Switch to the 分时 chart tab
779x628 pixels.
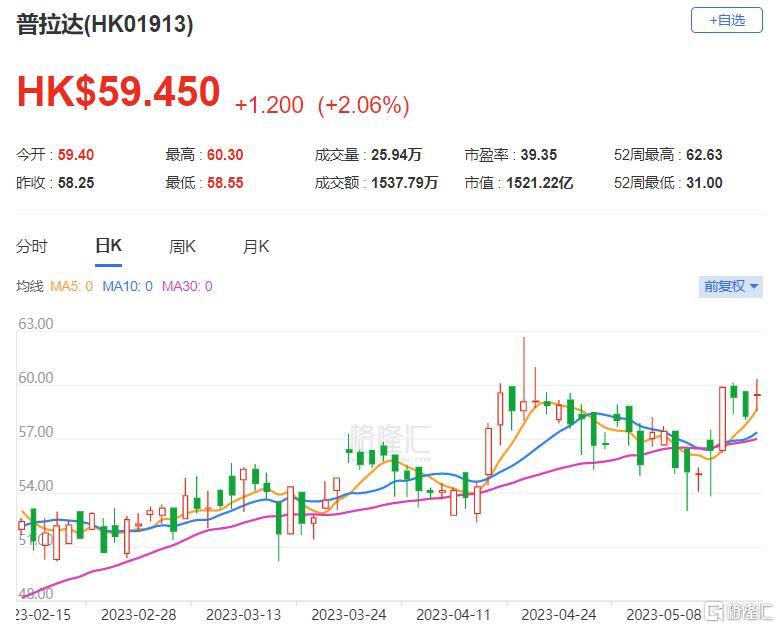click(31, 246)
